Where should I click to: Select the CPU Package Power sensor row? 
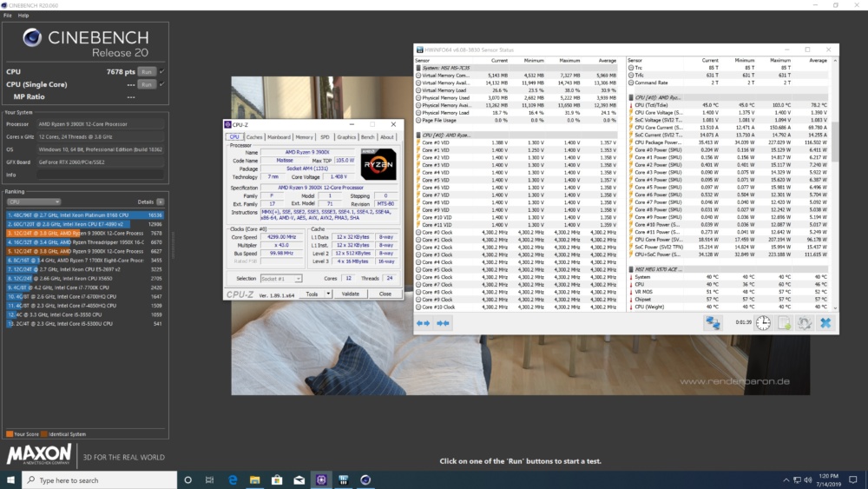(x=730, y=142)
